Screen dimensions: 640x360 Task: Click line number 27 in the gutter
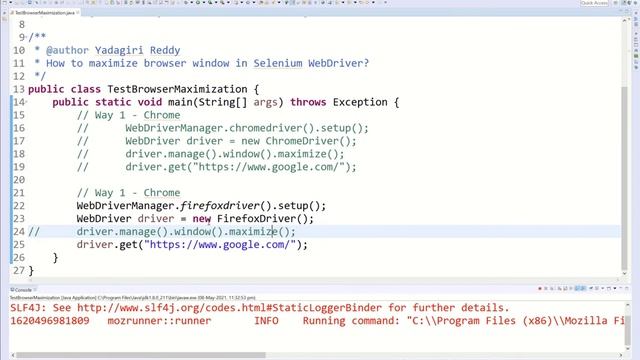pyautogui.click(x=19, y=271)
